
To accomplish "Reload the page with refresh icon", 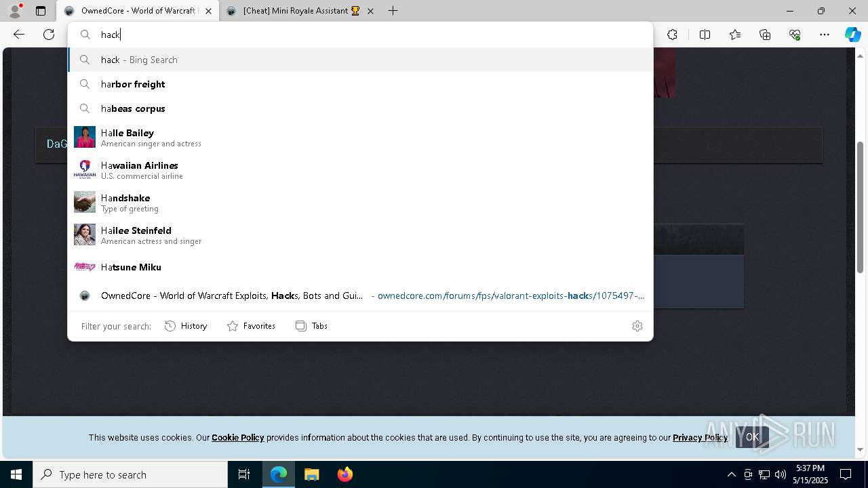I will tap(49, 35).
